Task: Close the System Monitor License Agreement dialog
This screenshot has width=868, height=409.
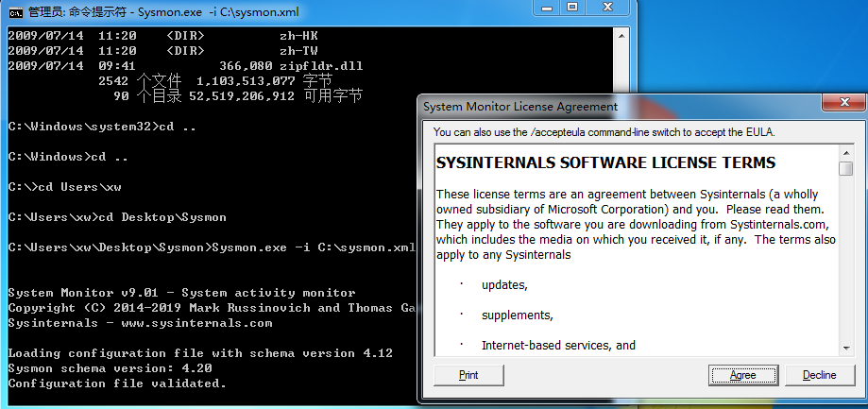Action: tap(843, 102)
